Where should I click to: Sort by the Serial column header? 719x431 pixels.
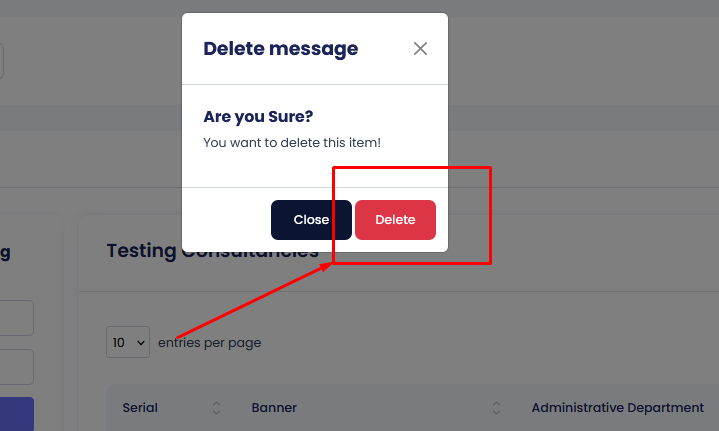[140, 408]
